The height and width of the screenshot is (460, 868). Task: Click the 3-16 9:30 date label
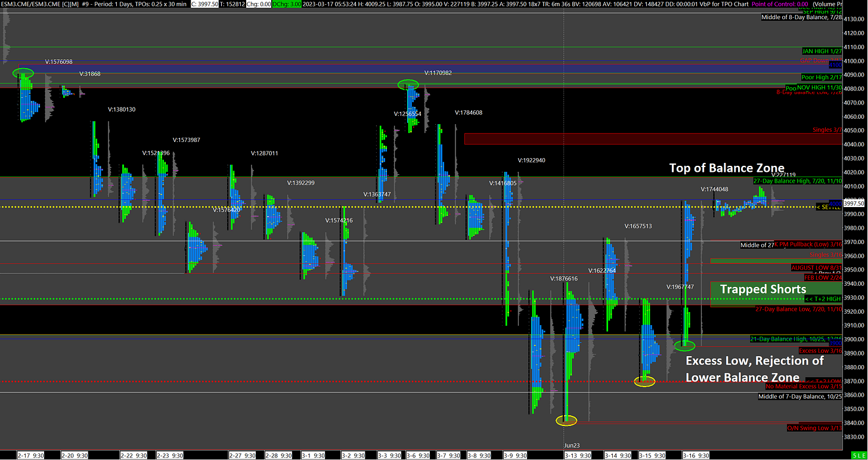click(x=696, y=455)
